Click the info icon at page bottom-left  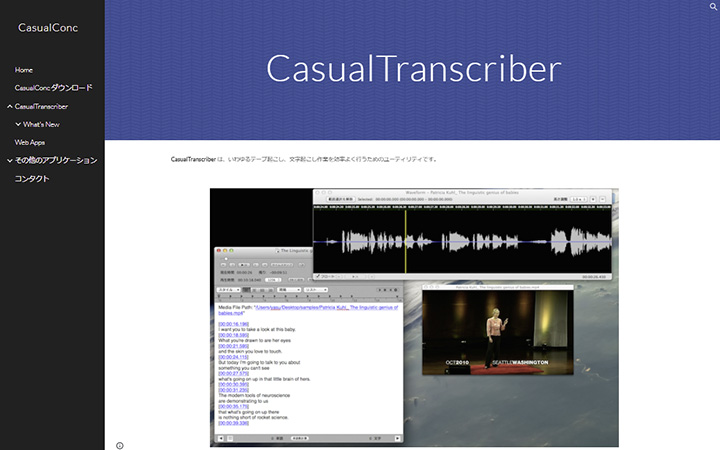pos(119,445)
